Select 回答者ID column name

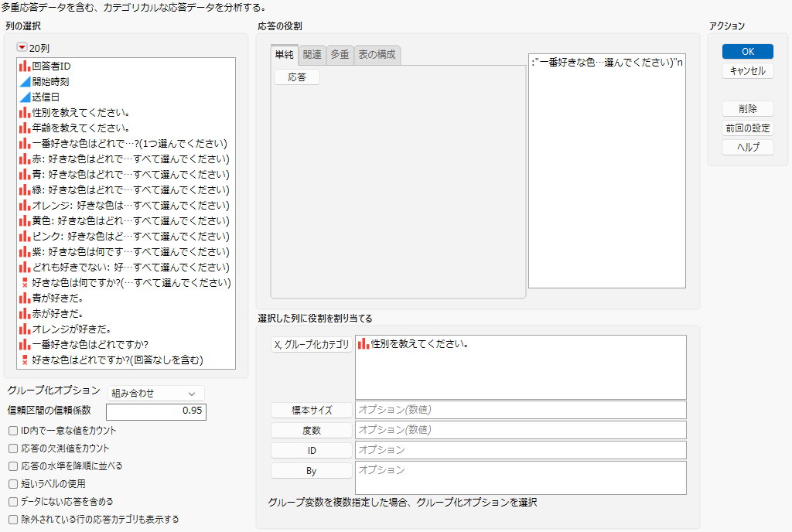point(52,66)
